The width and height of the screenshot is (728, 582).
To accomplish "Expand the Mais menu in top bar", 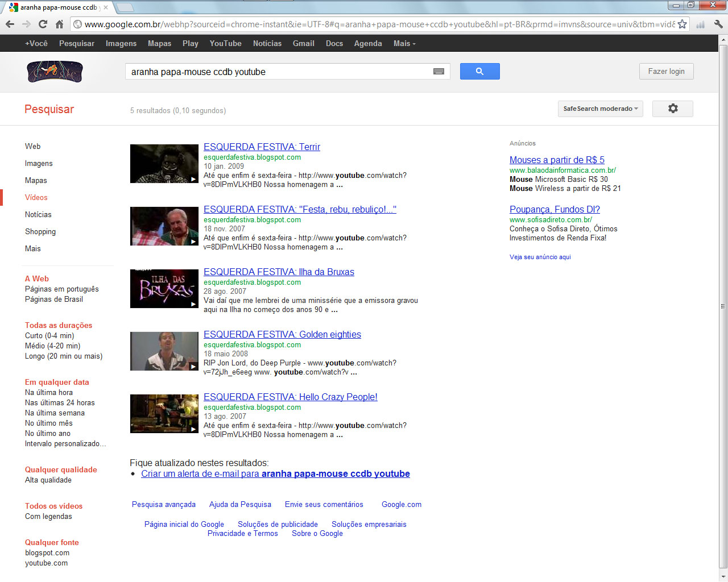I will tap(404, 43).
